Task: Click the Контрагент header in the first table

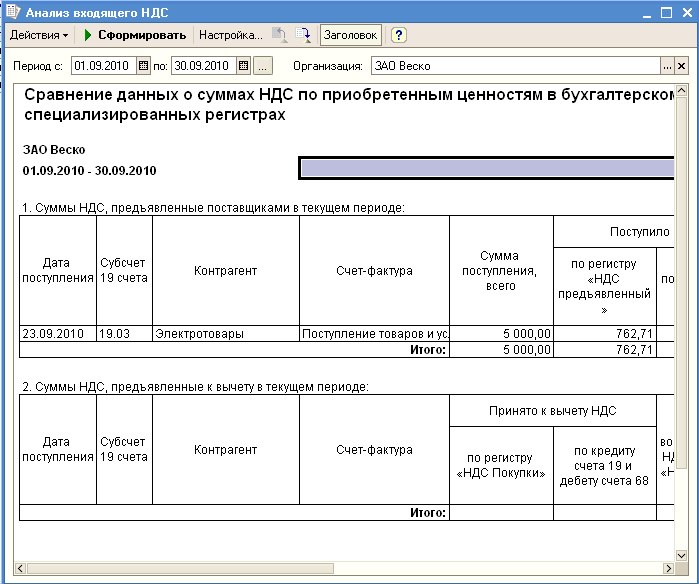Action: tap(226, 271)
